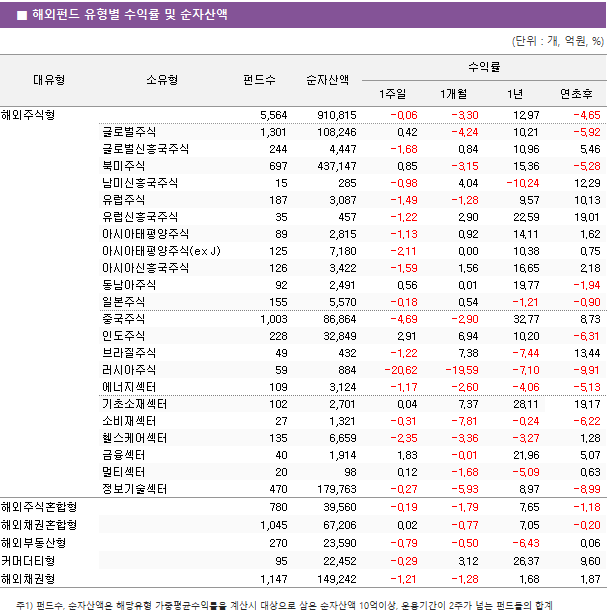Click the net asset value 149,242
The image size is (610, 613).
pos(337,579)
